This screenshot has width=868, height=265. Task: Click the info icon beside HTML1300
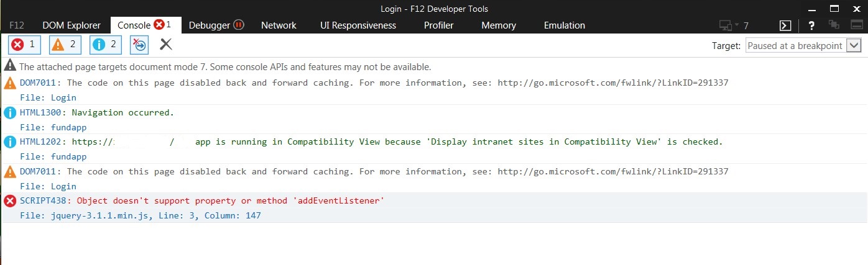click(10, 112)
